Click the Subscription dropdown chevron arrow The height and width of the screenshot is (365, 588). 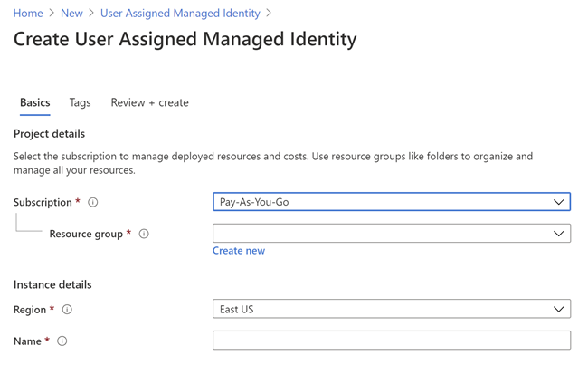tap(559, 202)
